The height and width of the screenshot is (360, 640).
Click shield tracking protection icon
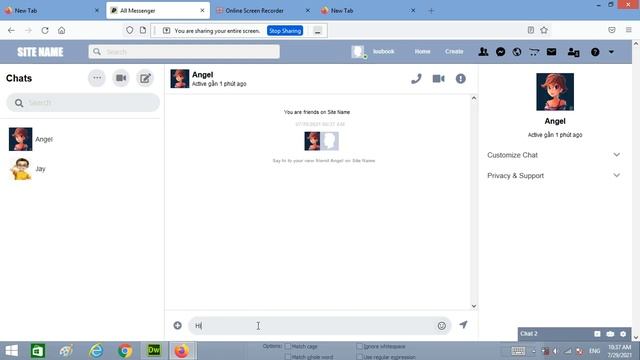pos(129,30)
